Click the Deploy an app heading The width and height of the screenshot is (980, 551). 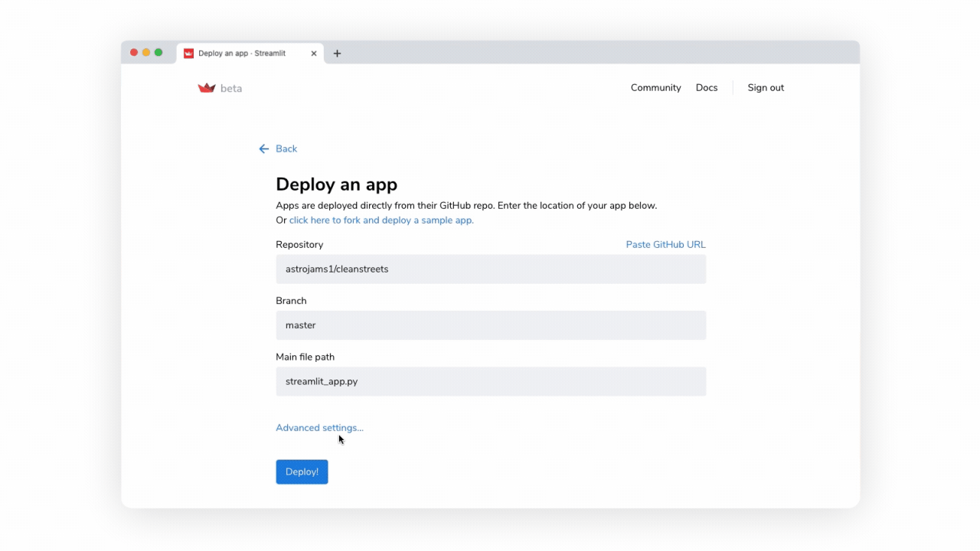pyautogui.click(x=336, y=184)
